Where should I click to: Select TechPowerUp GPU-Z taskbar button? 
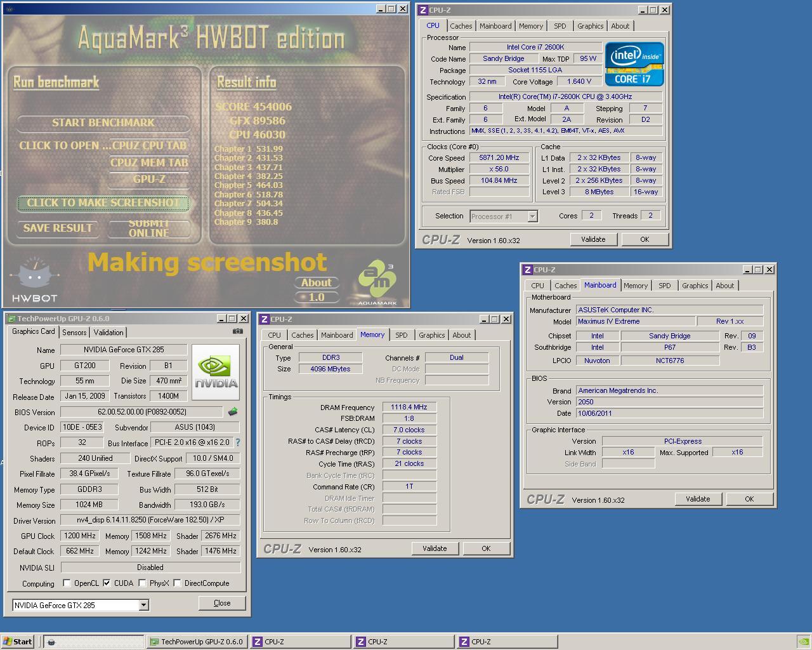tap(197, 642)
